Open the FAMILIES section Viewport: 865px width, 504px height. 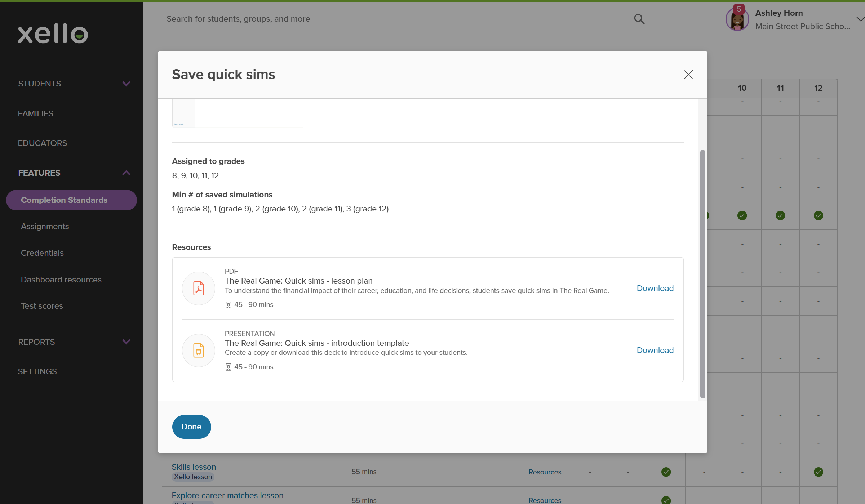pos(35,113)
